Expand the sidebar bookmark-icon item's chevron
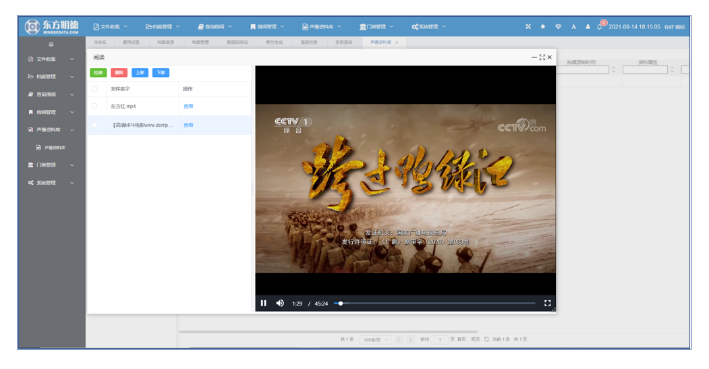Viewport: 709px width, 369px height. pos(72,112)
